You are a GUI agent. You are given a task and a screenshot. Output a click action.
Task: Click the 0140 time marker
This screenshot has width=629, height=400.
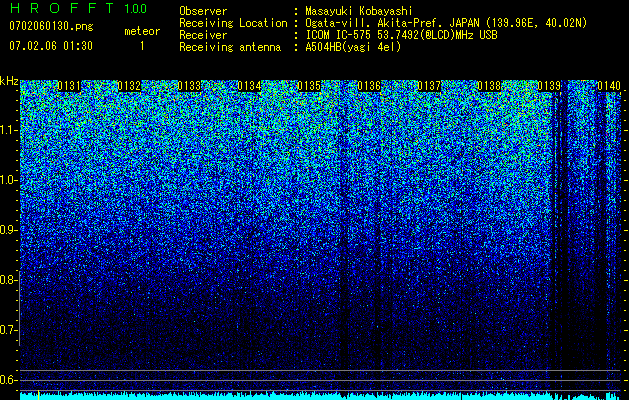(609, 86)
